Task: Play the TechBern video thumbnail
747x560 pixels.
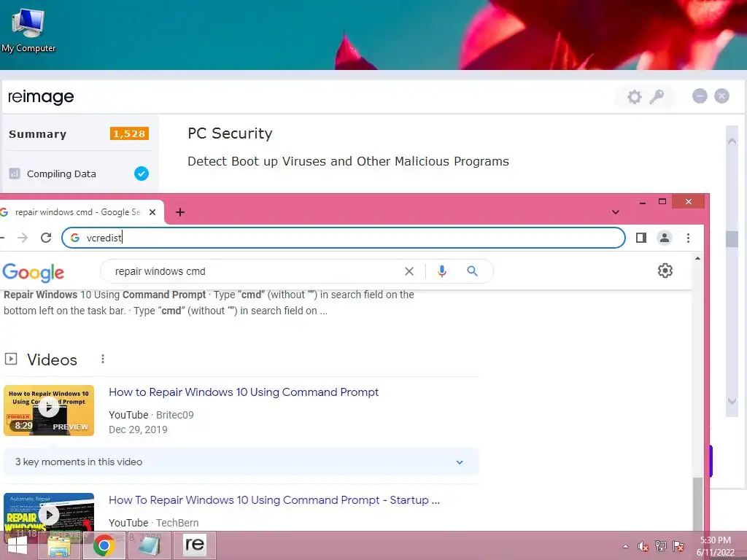Action: tap(49, 513)
